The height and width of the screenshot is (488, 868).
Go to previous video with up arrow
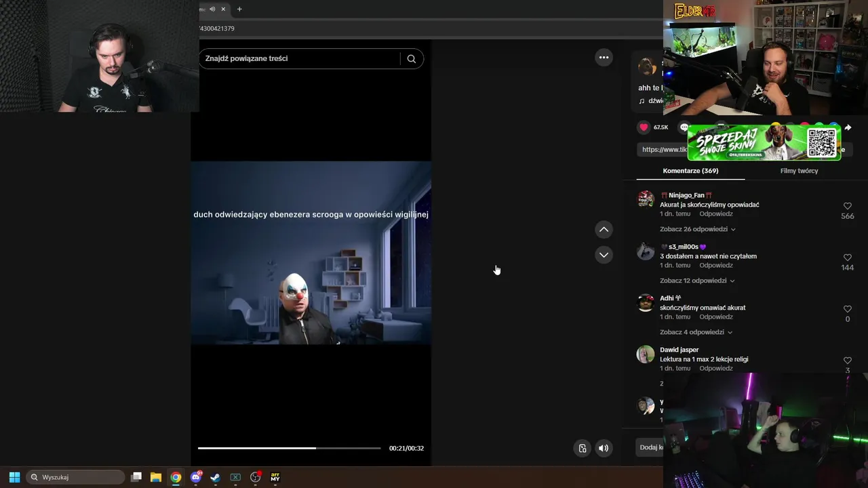pos(604,230)
